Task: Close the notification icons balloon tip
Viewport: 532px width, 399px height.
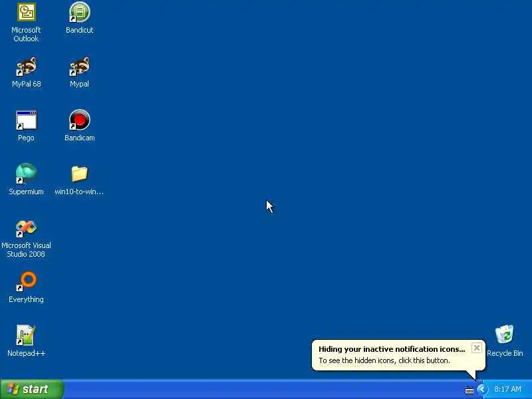Action: [x=476, y=348]
